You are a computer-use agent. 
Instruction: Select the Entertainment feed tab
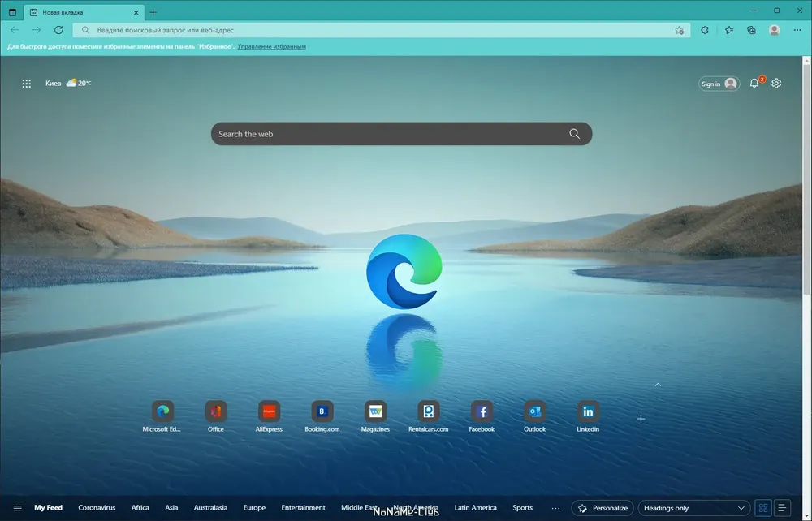click(x=303, y=507)
